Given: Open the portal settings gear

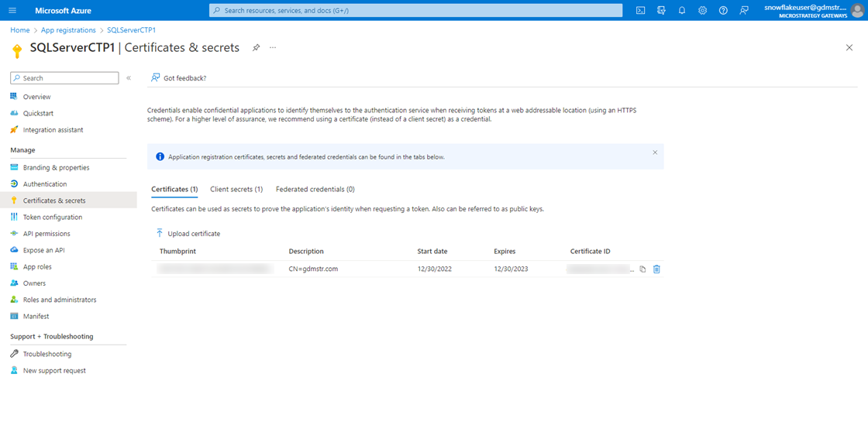Looking at the screenshot, I should click(702, 10).
